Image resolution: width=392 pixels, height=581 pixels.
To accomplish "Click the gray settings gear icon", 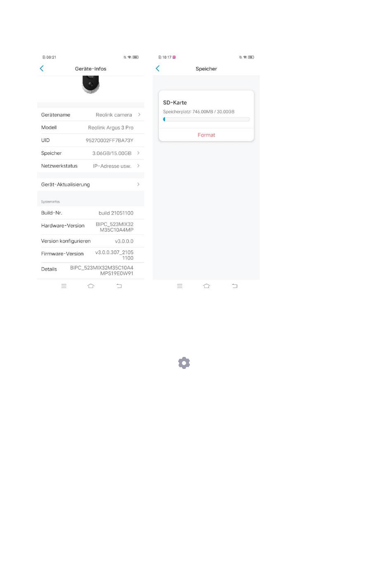I will pos(184,363).
